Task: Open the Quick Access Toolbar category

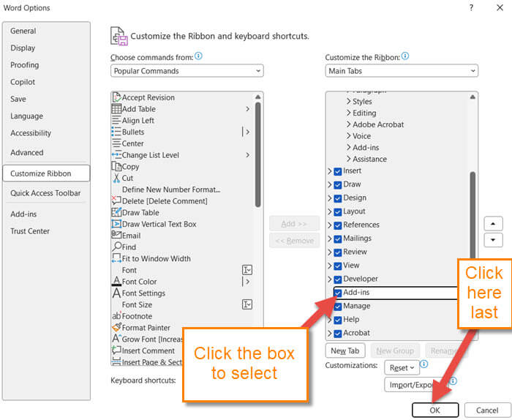Action: pyautogui.click(x=45, y=193)
